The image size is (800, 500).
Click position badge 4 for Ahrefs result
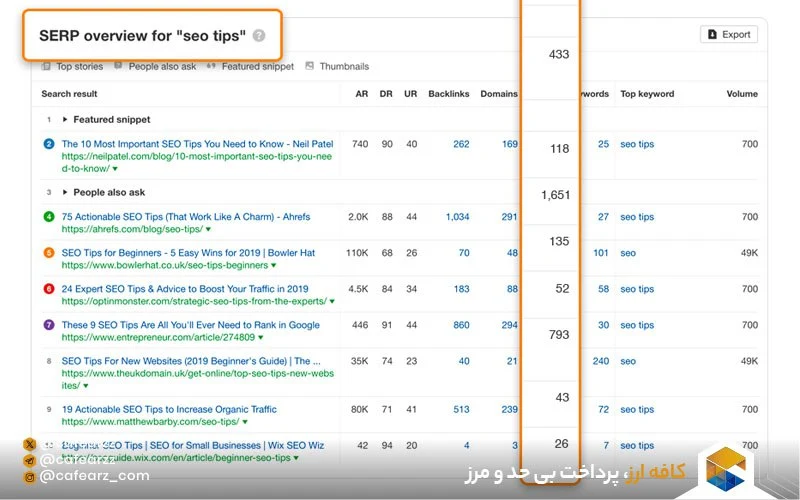48,217
